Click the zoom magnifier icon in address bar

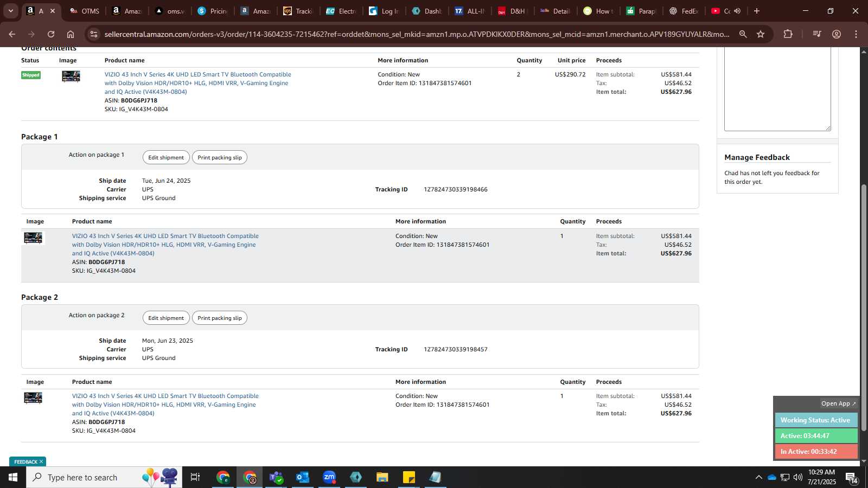click(x=743, y=34)
